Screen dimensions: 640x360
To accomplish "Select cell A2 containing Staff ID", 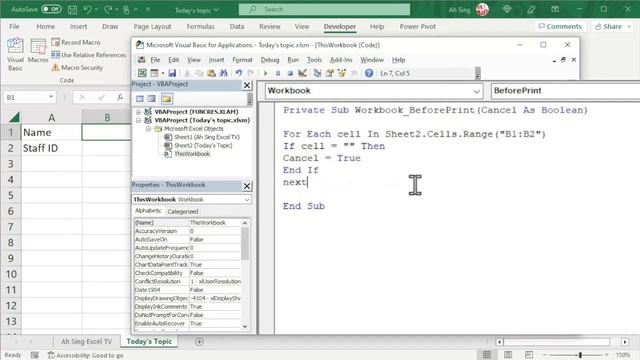I will click(x=51, y=148).
